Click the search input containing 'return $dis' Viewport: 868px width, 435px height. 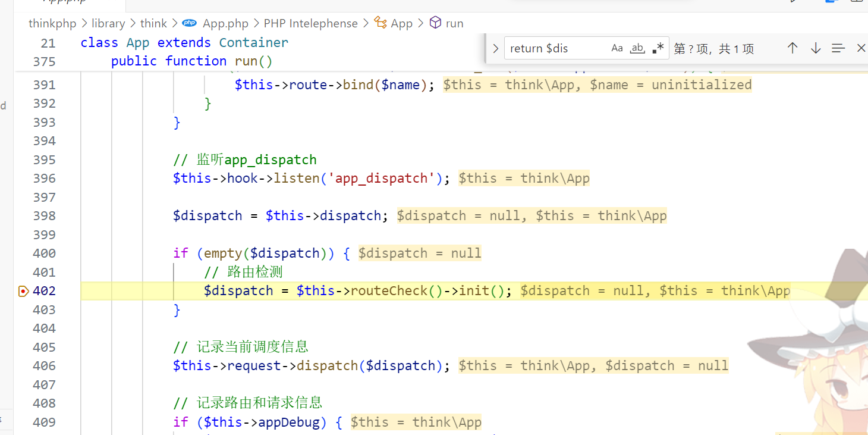tap(556, 48)
